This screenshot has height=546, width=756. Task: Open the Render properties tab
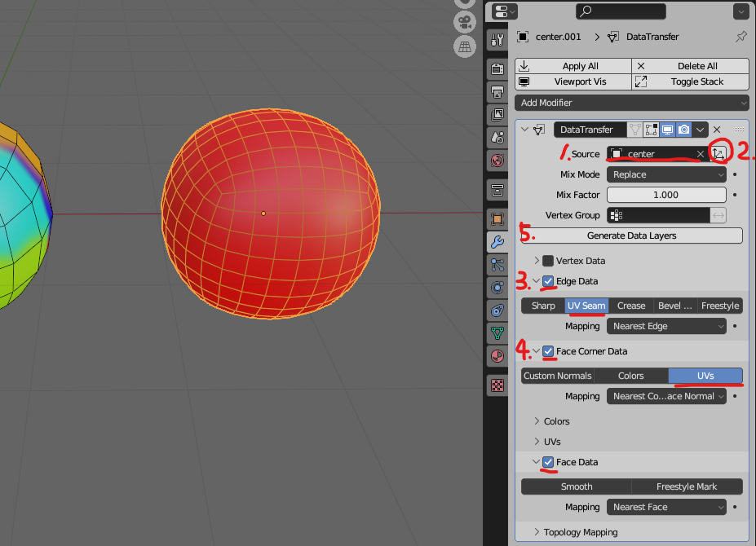point(497,69)
